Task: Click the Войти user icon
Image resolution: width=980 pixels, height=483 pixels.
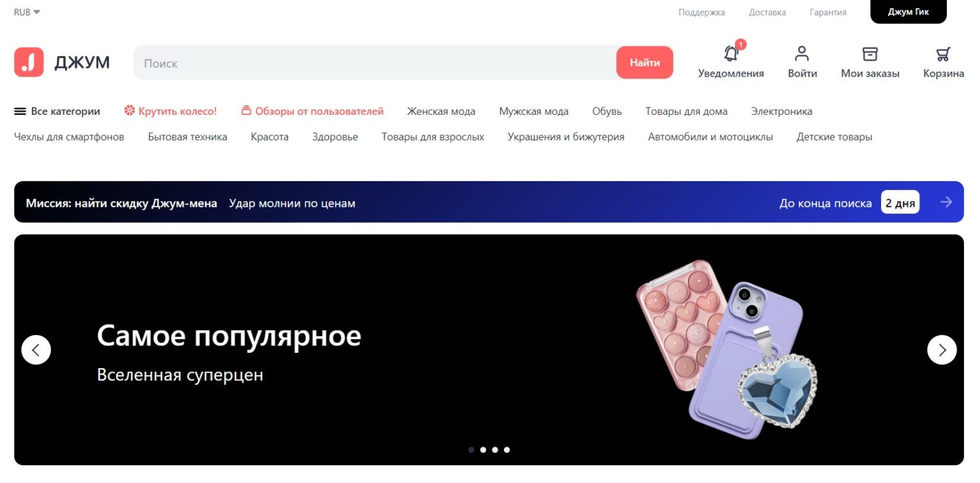Action: (802, 54)
